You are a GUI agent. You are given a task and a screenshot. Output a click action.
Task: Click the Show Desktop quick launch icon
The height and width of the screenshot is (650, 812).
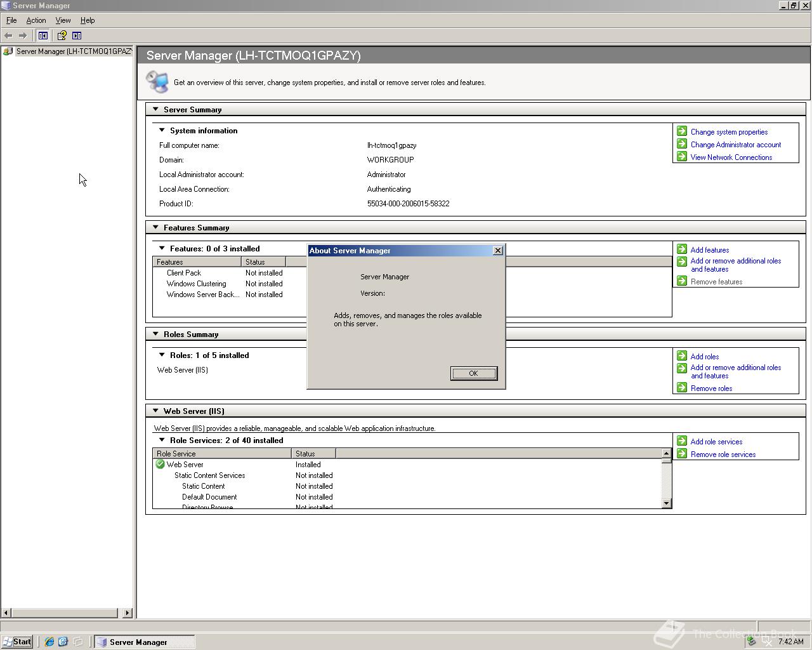pos(77,642)
